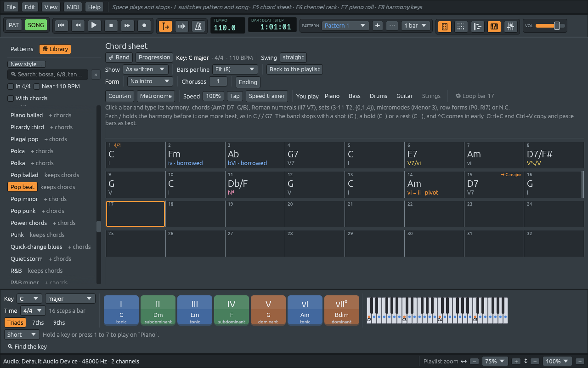Switch to the Patterns tab
Viewport: 588px width, 368px height.
pos(22,49)
